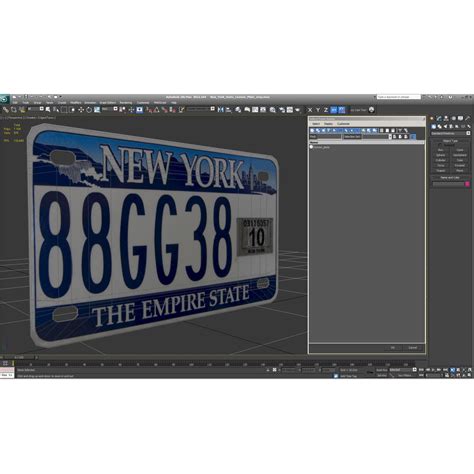Screen dimensions: 474x474
Task: Restrict transform to XY plane
Action: click(333, 109)
